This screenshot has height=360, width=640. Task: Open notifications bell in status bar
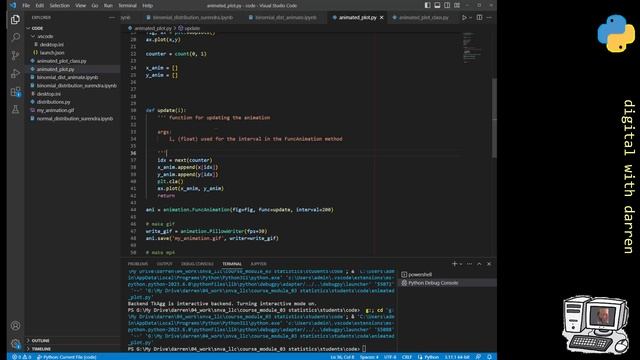(489, 357)
